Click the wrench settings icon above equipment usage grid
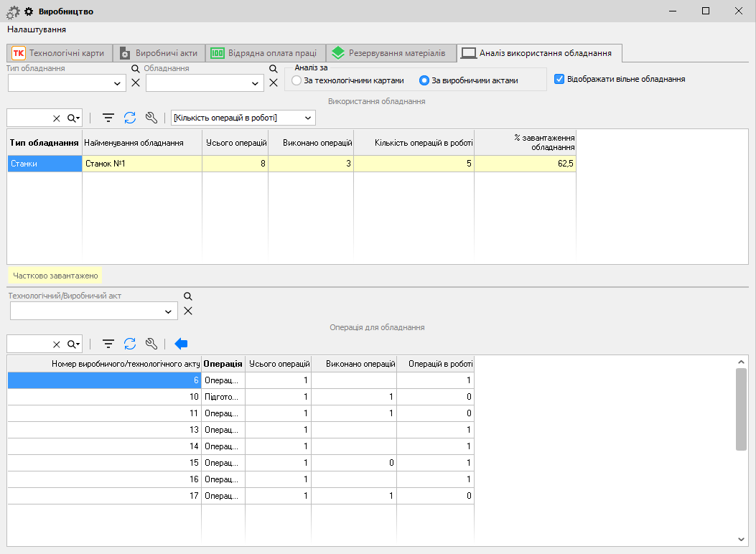The width and height of the screenshot is (756, 554). pyautogui.click(x=151, y=118)
